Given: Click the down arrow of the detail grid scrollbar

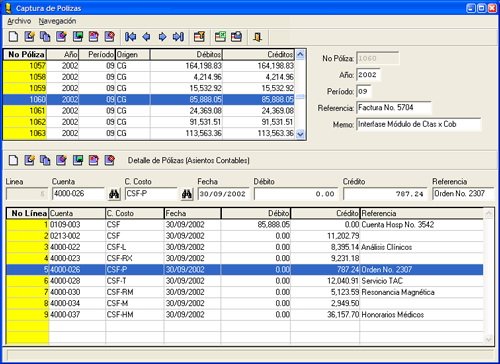Looking at the screenshot, I should (x=489, y=340).
